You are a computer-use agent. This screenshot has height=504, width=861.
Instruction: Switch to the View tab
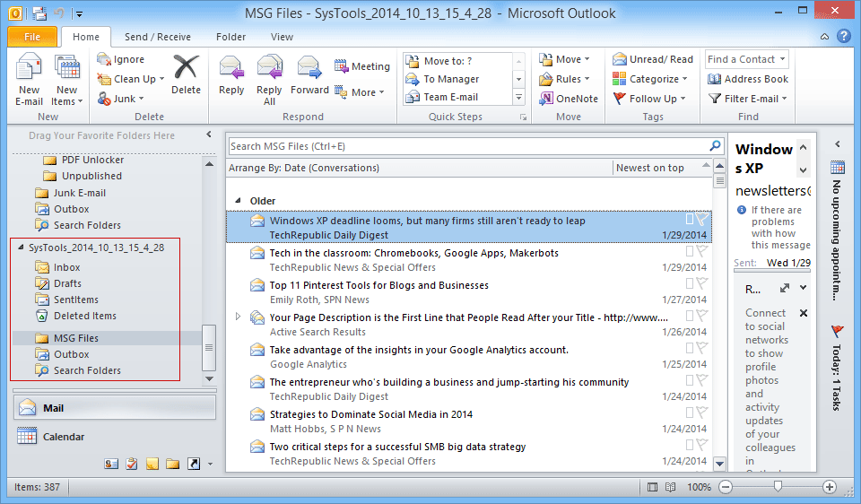coord(282,37)
